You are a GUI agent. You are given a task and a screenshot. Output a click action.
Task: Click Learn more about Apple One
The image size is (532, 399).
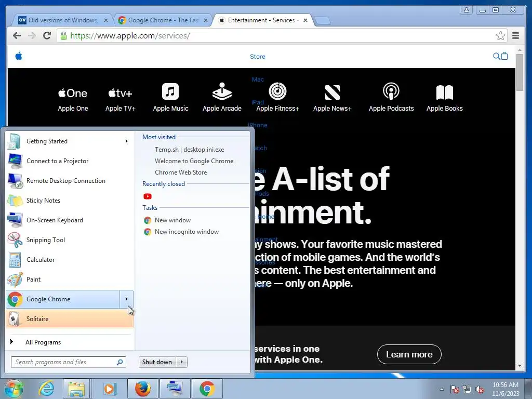[409, 354]
